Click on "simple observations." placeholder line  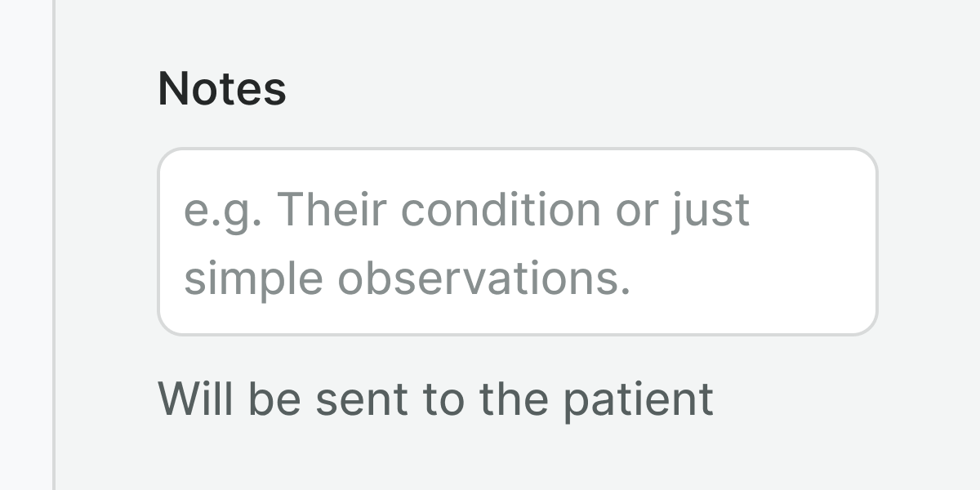pyautogui.click(x=408, y=278)
